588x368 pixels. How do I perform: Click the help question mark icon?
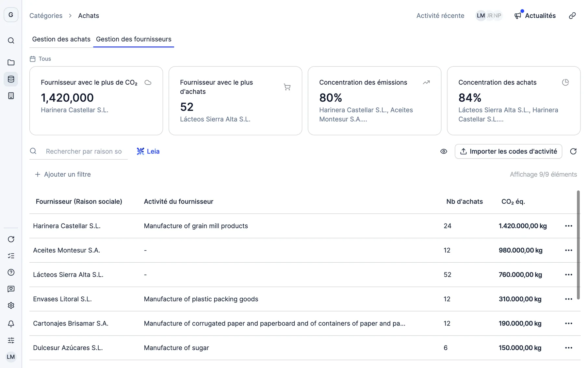coord(11,272)
